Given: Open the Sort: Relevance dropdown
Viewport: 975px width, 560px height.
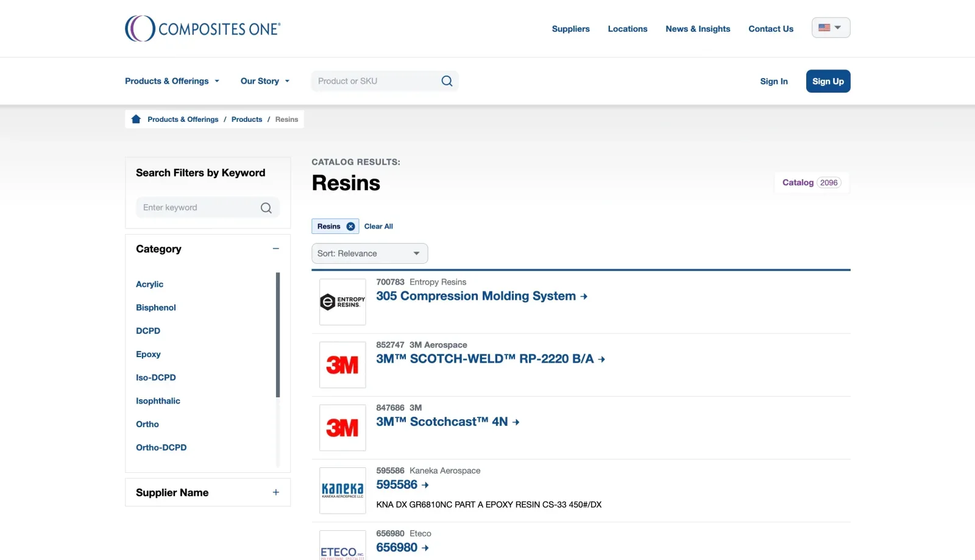Looking at the screenshot, I should coord(369,253).
